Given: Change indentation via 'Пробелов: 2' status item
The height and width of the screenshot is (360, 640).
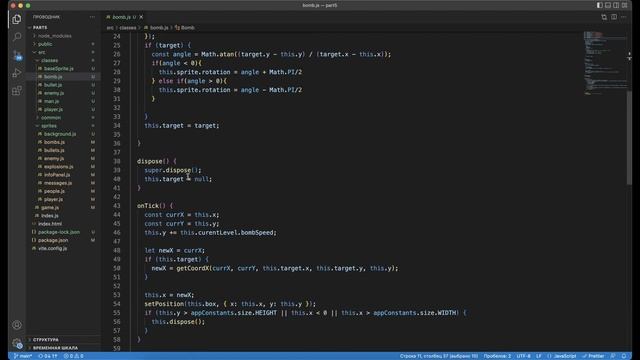Looking at the screenshot, I should 497,356.
